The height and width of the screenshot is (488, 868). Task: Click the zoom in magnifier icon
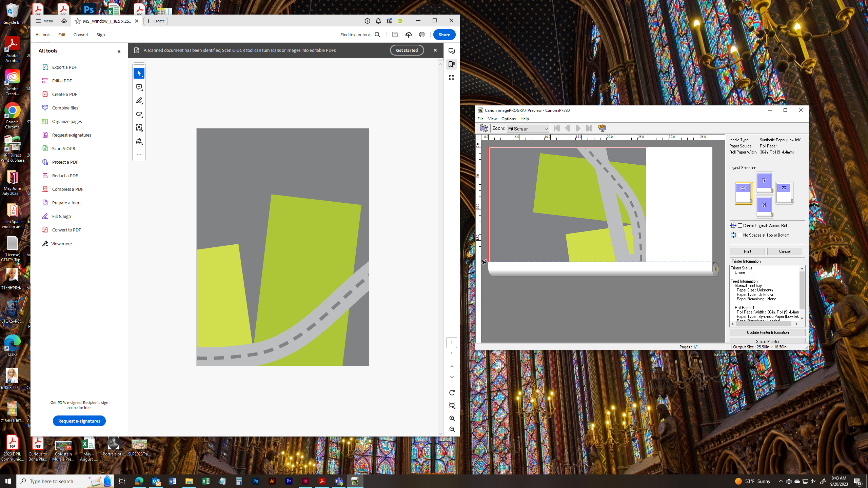(452, 418)
